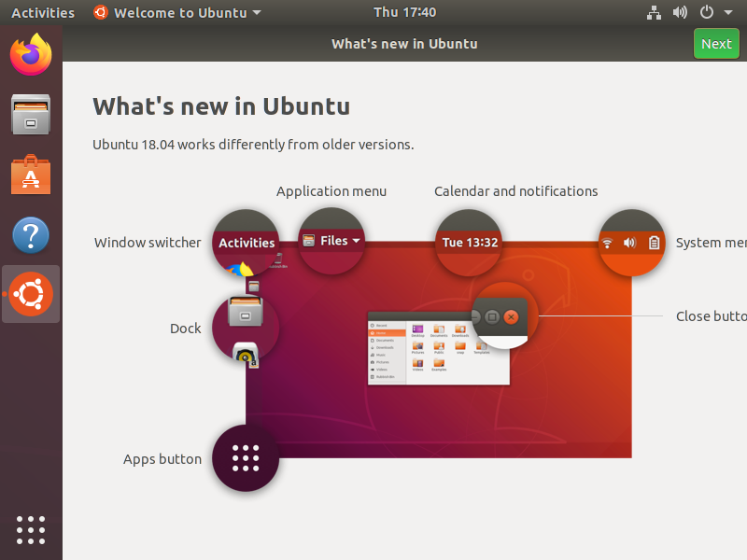Expand the system menu arrow
Image resolution: width=747 pixels, height=560 pixels.
[x=728, y=13]
